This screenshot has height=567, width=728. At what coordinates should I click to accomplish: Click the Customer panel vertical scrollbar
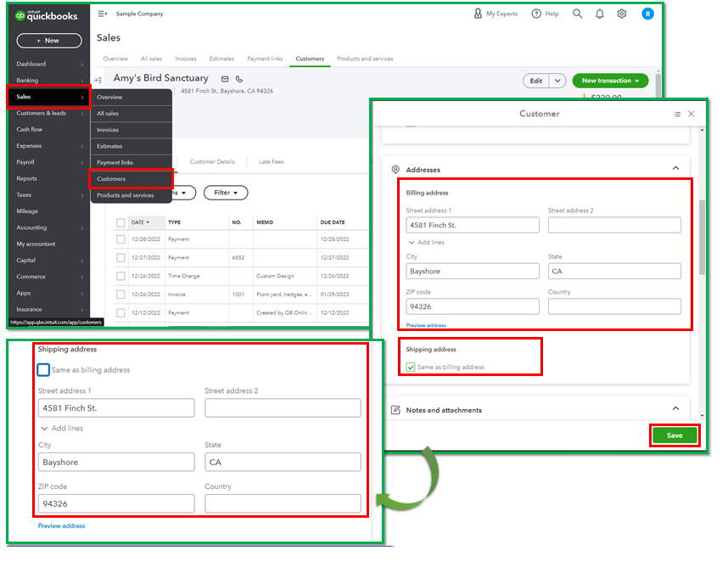702,238
